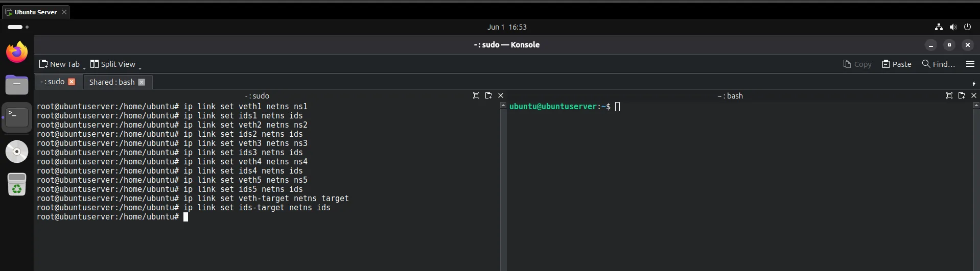The height and width of the screenshot is (271, 980).
Task: Detach the sudo split pane
Action: click(x=488, y=95)
